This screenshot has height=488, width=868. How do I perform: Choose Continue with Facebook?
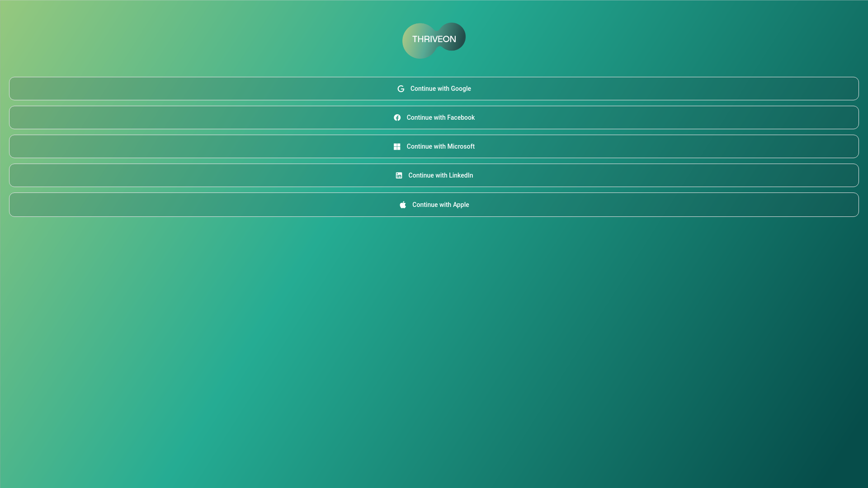point(434,117)
